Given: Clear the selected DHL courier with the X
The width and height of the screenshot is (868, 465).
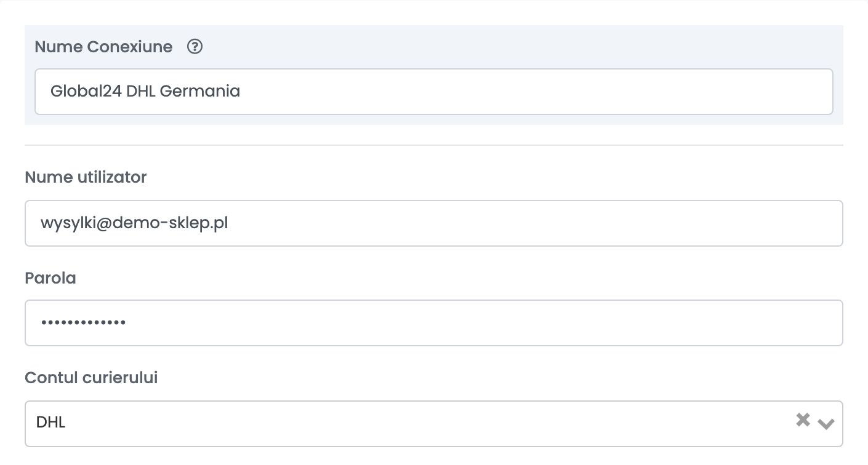Looking at the screenshot, I should [803, 420].
